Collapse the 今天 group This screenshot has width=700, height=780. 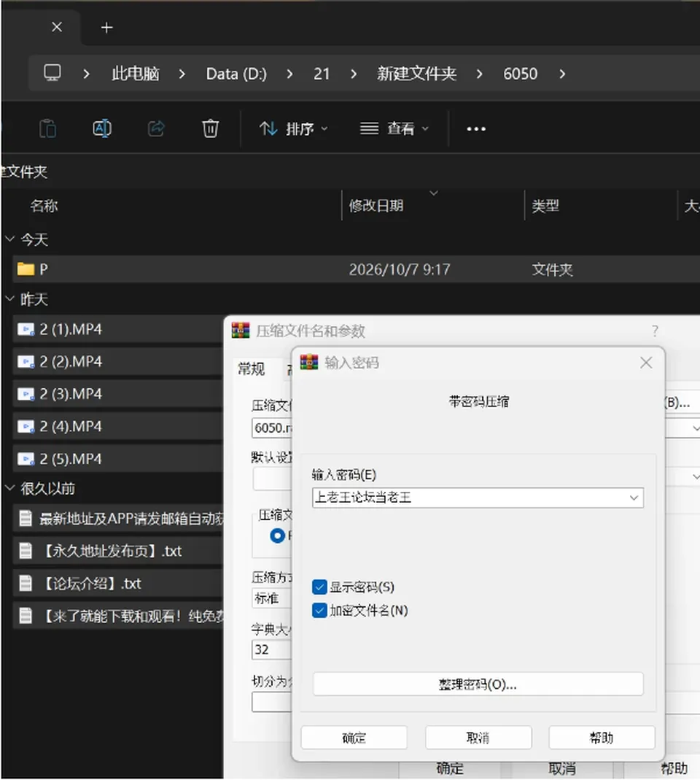coord(9,239)
